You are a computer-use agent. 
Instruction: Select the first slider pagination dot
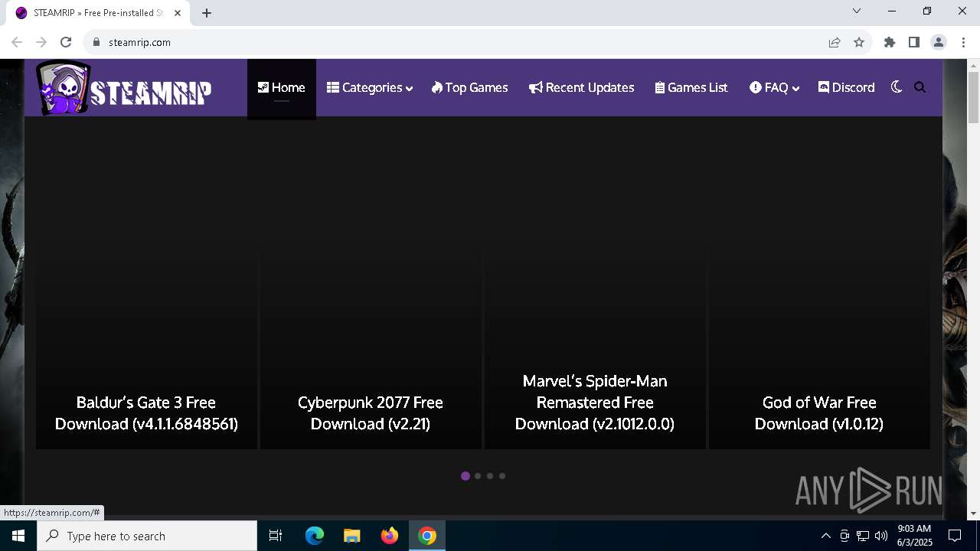[x=465, y=476]
